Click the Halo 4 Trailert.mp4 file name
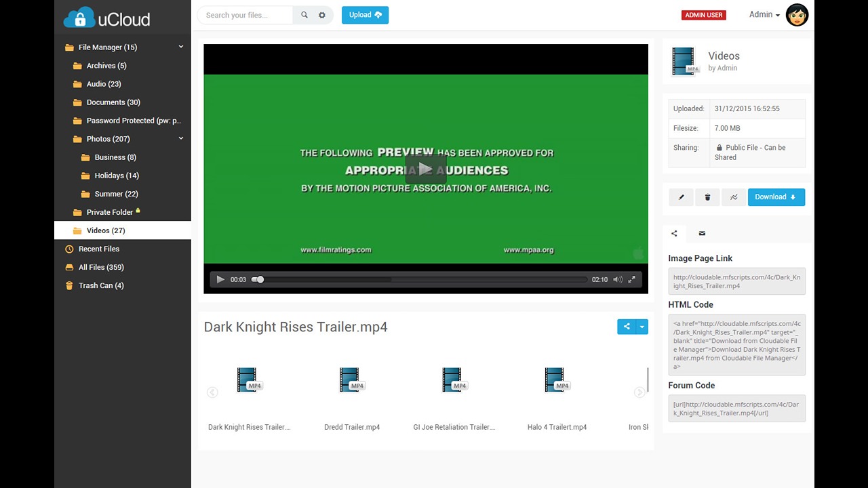This screenshot has width=868, height=488. click(557, 427)
